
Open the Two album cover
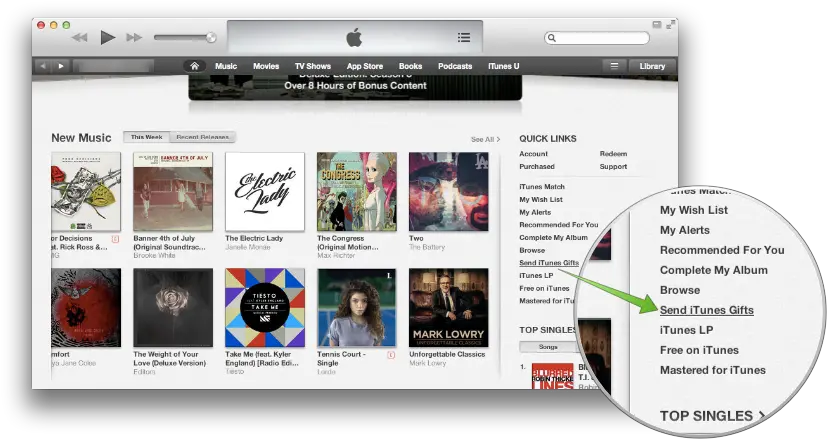449,192
